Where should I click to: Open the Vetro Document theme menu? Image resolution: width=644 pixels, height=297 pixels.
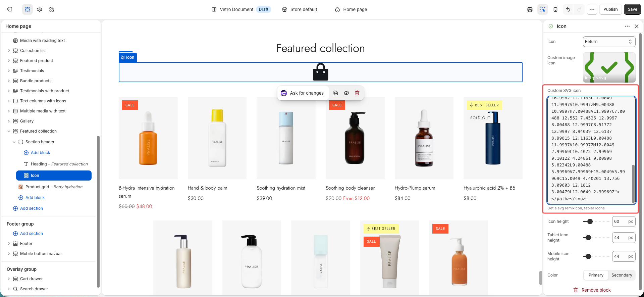coord(241,9)
